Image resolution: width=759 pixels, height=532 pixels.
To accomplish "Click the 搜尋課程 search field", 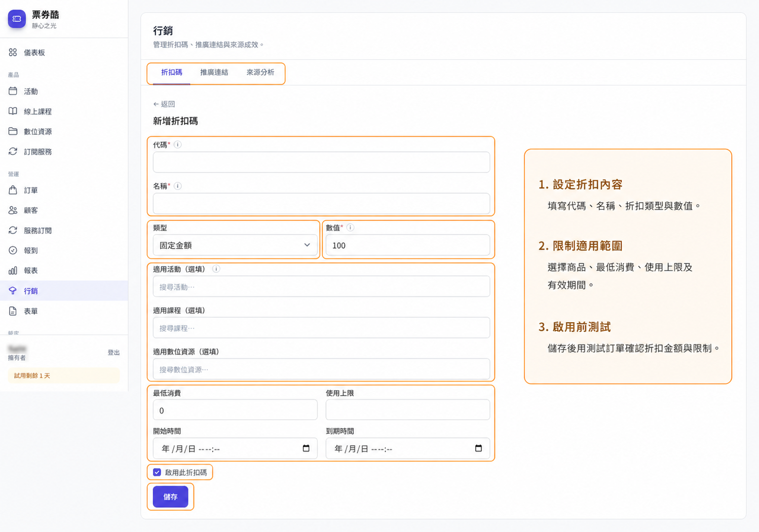I will [x=321, y=328].
